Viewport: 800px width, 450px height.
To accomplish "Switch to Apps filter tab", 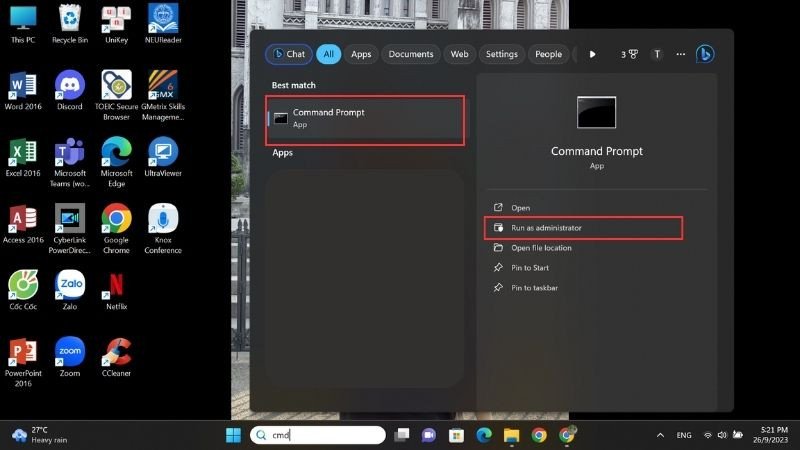I will click(361, 54).
